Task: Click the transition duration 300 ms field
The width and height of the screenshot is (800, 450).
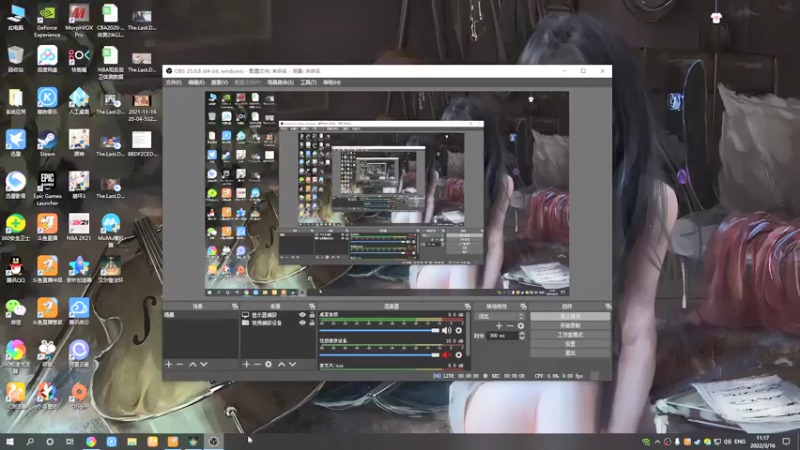Action: click(503, 336)
